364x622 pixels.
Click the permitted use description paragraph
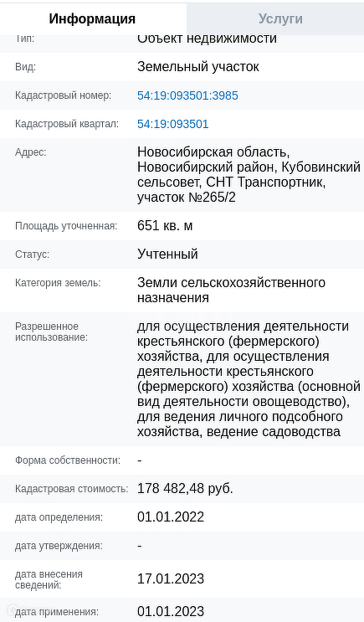(x=249, y=379)
